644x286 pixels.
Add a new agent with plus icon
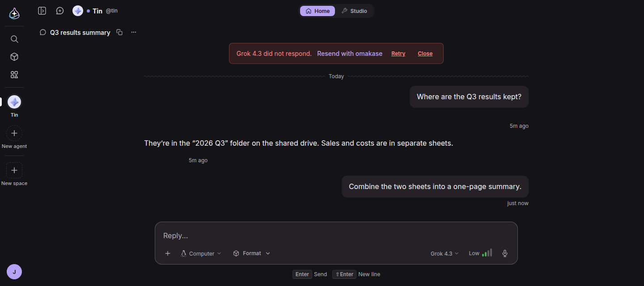point(14,133)
